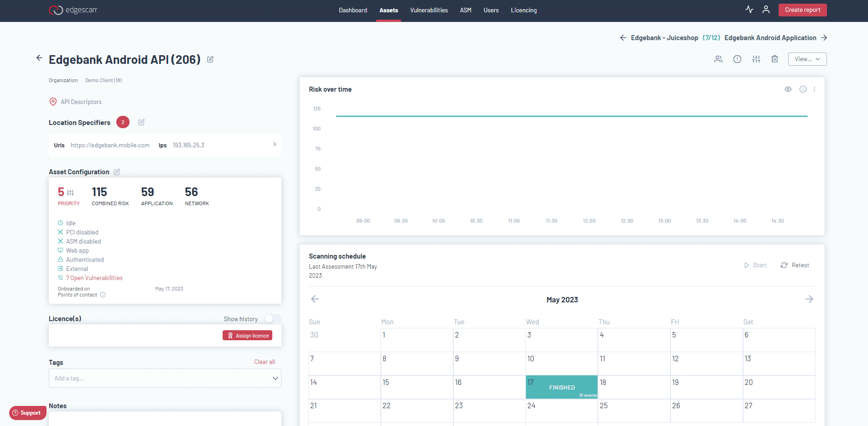Click the PCI disabled entry
Viewport: 868px width, 426px height.
click(82, 232)
